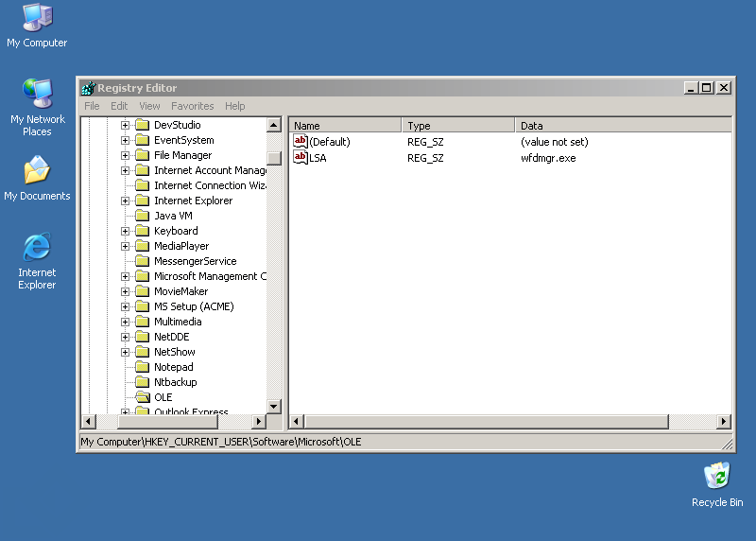Select the OLE key label
The width and height of the screenshot is (756, 541).
tap(163, 397)
